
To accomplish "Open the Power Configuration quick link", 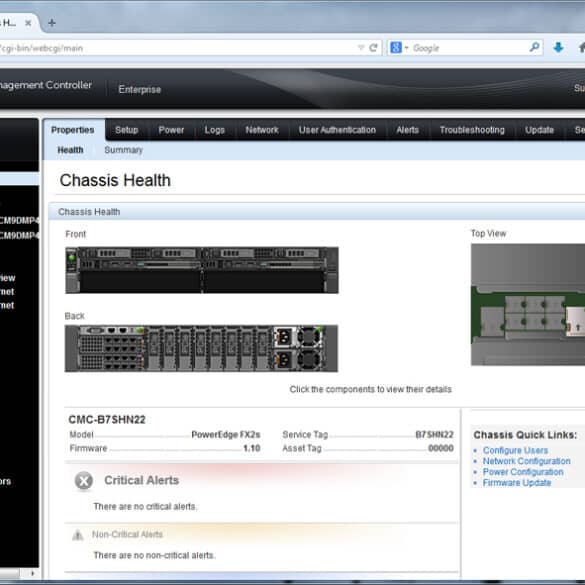I will pyautogui.click(x=523, y=472).
